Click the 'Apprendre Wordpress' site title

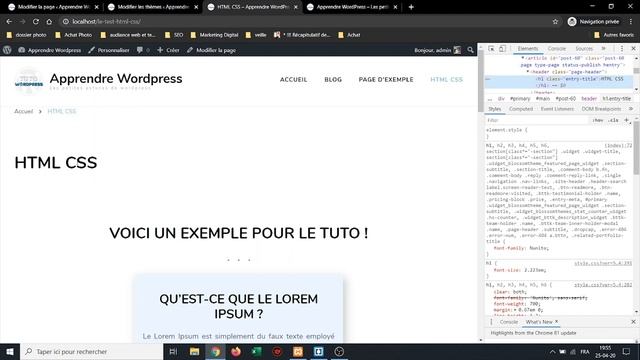116,78
